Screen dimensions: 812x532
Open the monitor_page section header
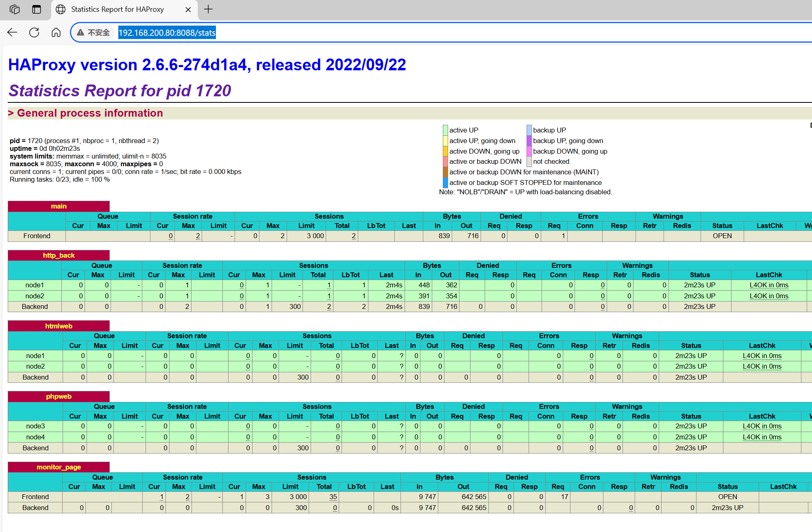coord(59,467)
